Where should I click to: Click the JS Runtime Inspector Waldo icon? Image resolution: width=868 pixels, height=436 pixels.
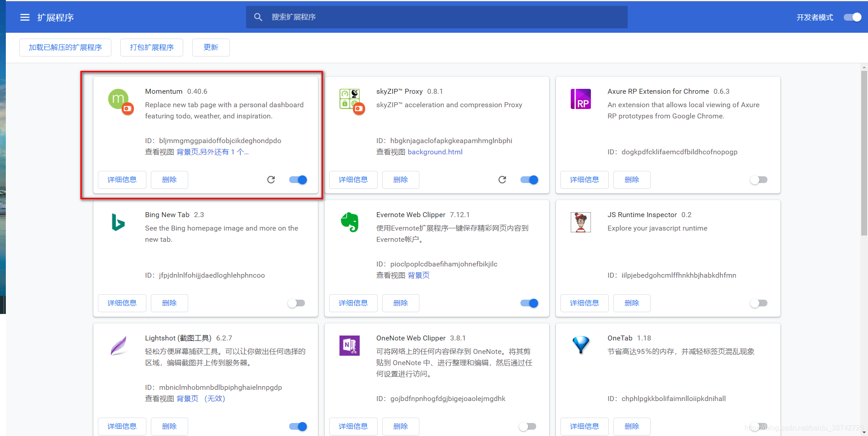coord(581,222)
